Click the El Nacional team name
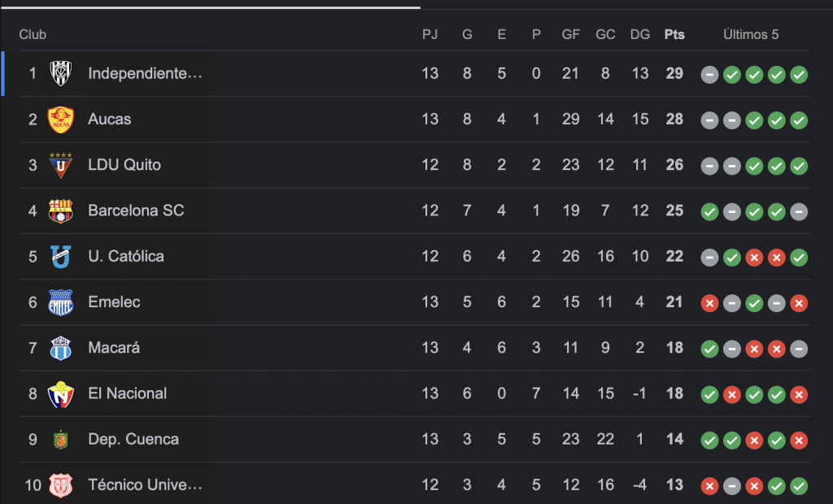833x504 pixels. tap(127, 393)
